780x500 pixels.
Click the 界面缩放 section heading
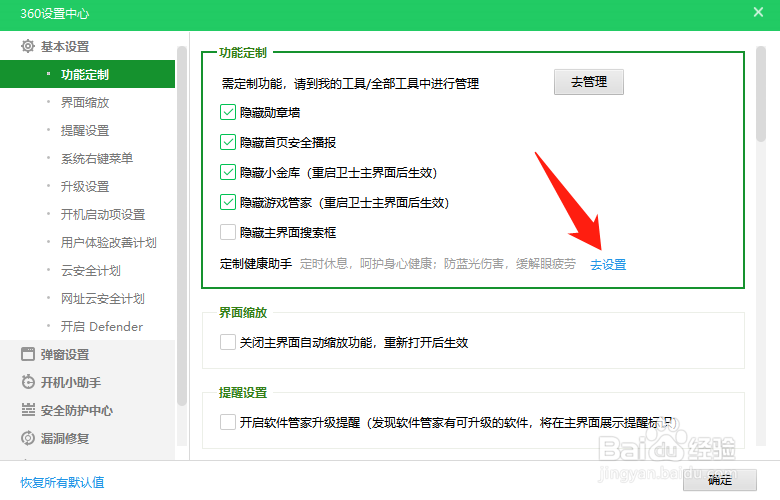tap(243, 312)
